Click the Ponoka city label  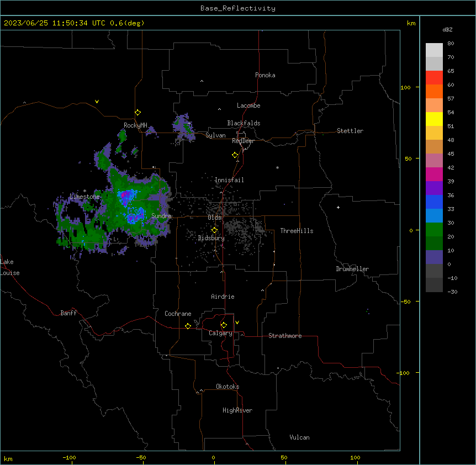click(265, 75)
